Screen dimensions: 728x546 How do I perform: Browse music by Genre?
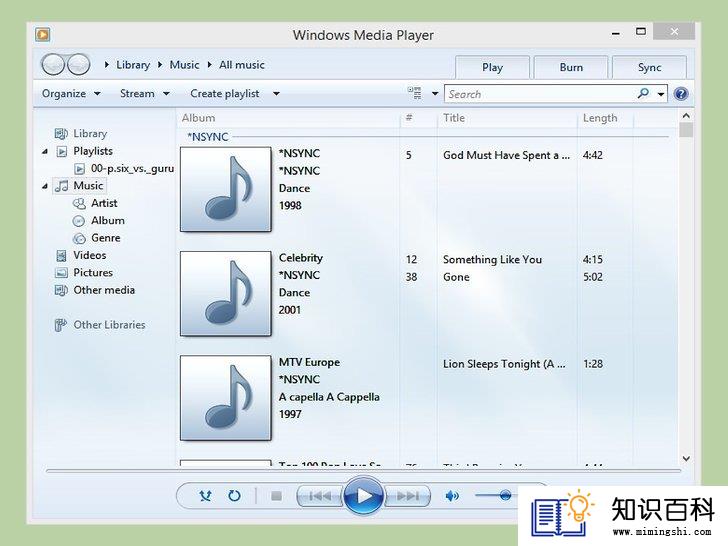coord(105,238)
